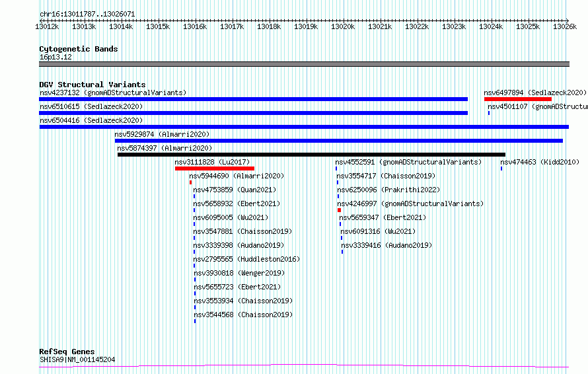Click the red nsv6497894 variant bar
588x374 pixels.
(518, 99)
